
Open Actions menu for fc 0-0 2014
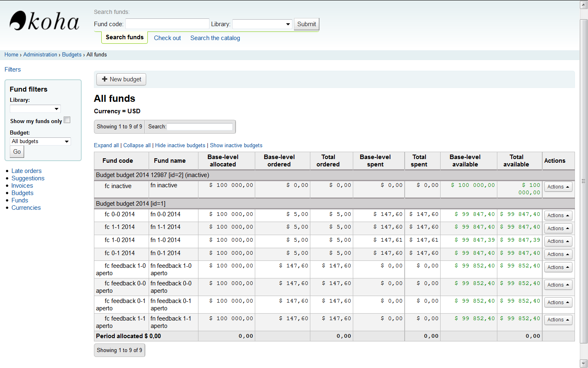click(558, 215)
